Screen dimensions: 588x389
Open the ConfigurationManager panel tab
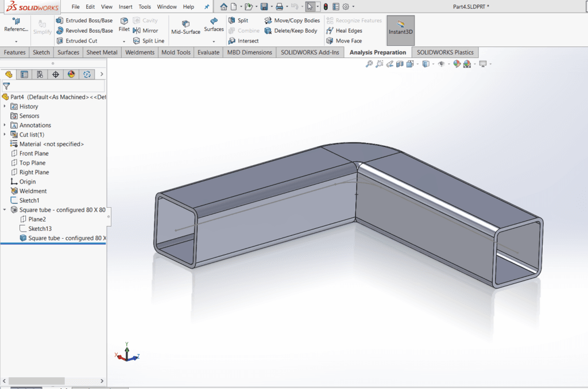[x=40, y=74]
